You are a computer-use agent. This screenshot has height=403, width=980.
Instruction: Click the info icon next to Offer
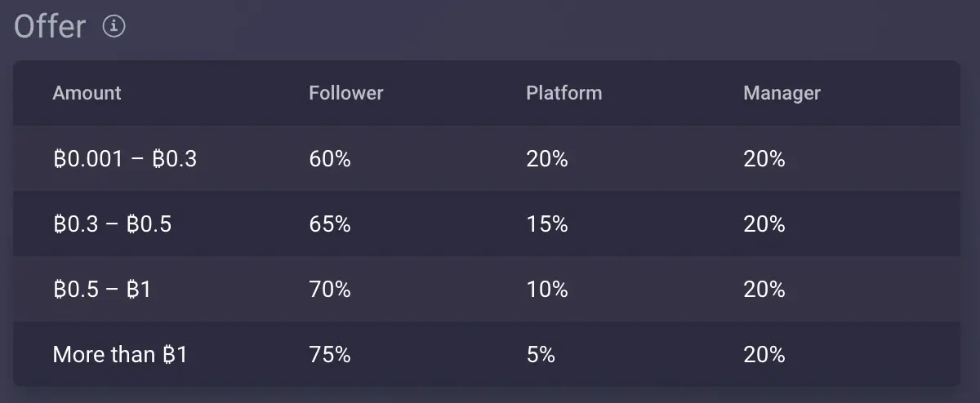point(114,27)
